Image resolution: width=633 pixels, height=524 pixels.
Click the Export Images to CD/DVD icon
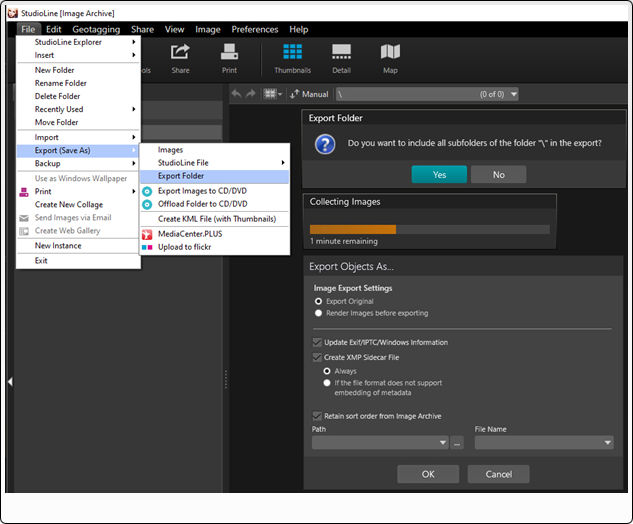[147, 190]
